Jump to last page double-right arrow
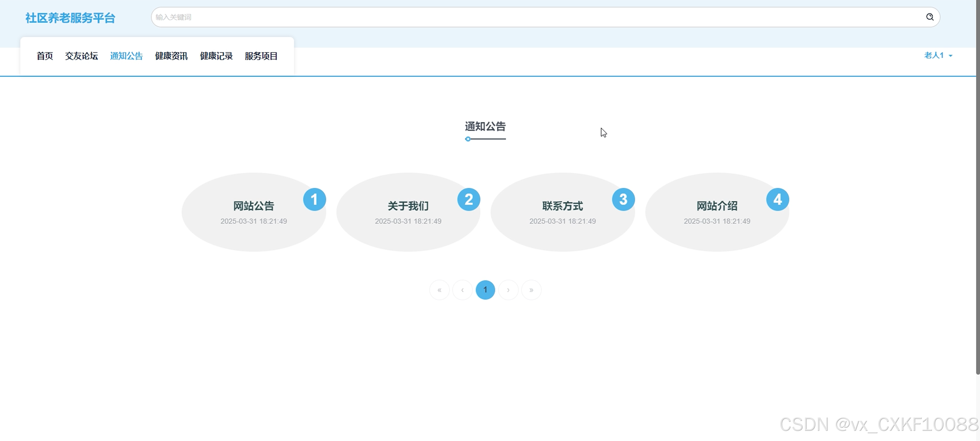980x441 pixels. pyautogui.click(x=531, y=290)
